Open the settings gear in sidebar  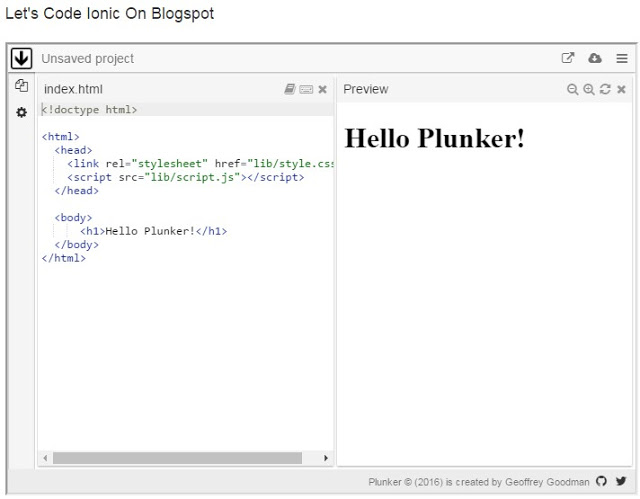(21, 112)
